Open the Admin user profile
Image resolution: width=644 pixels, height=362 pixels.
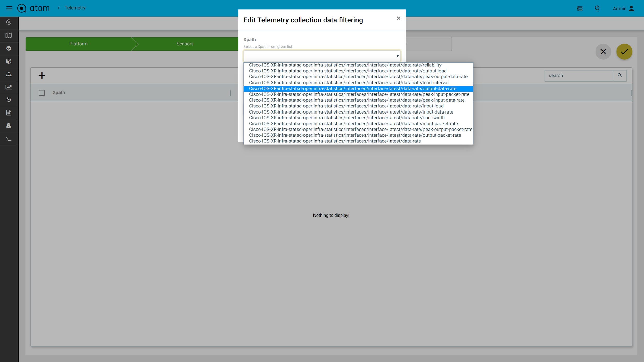(x=623, y=8)
